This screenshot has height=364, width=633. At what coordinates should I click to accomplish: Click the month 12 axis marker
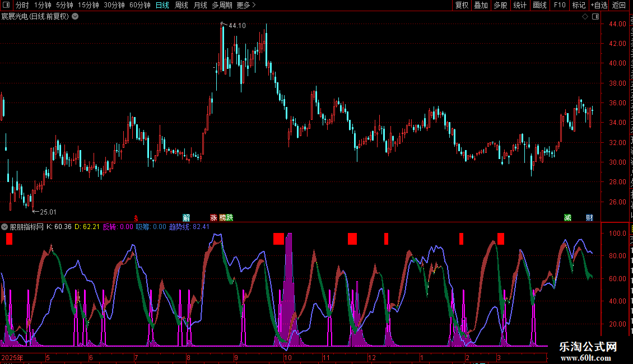click(372, 357)
